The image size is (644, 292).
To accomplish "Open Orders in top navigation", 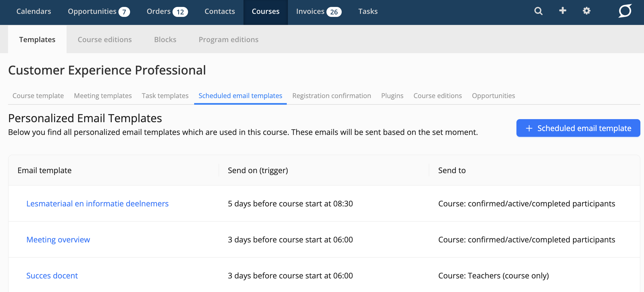I will click(x=159, y=11).
